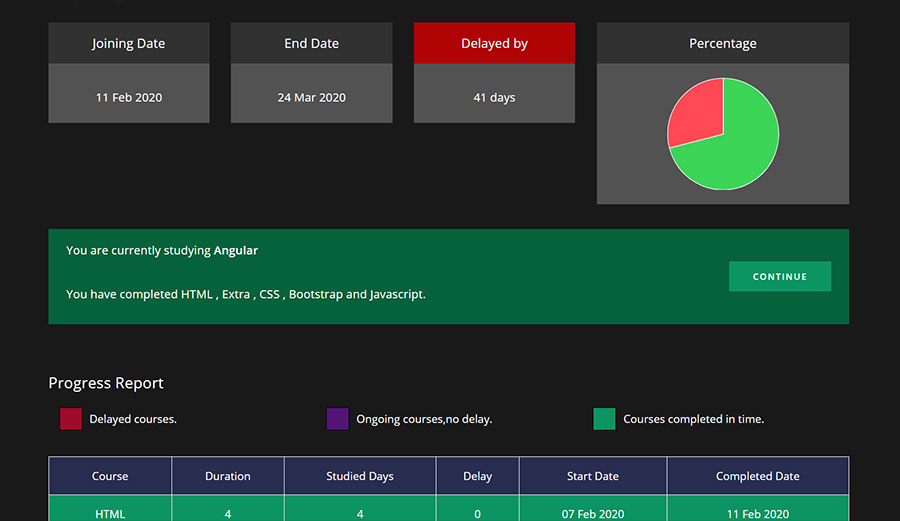The height and width of the screenshot is (521, 900).
Task: Click the 41 days delay value
Action: 494,98
